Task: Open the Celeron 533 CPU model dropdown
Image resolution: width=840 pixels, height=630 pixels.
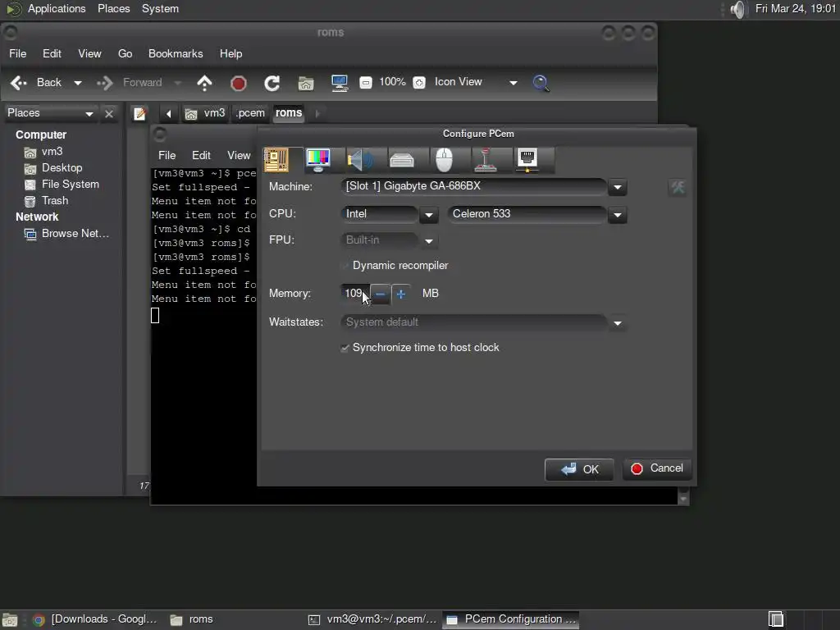Action: 617,215
